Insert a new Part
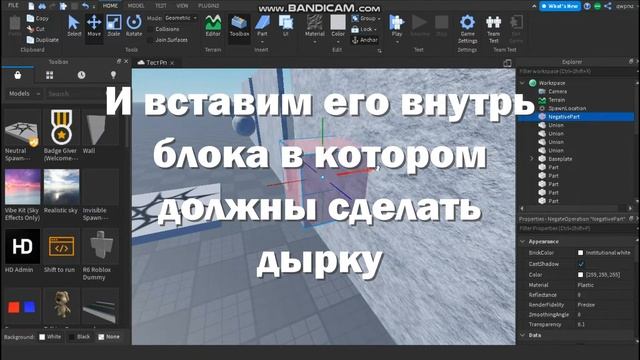This screenshot has width=640, height=360. (x=262, y=23)
